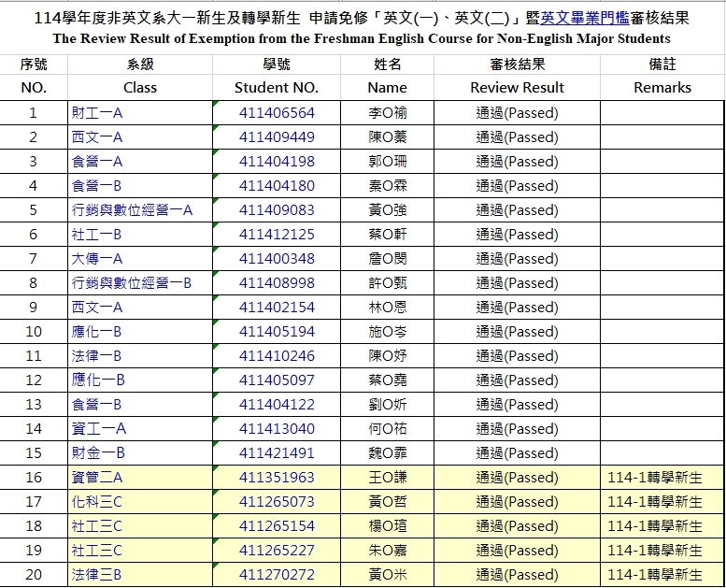Viewport: 726px width, 588px height.
Task: Select class cell 行銷與數位經營一B
Action: click(x=133, y=283)
